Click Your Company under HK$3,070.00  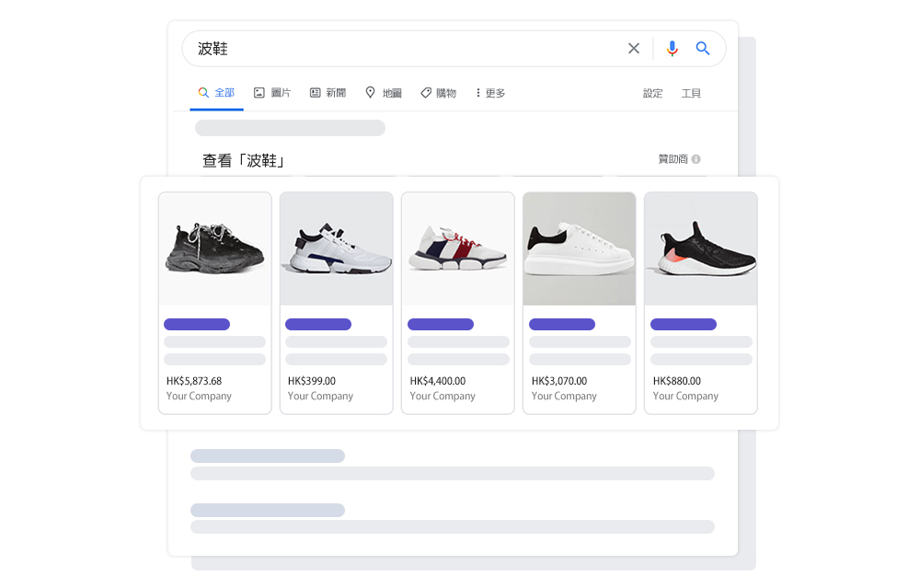pyautogui.click(x=564, y=396)
